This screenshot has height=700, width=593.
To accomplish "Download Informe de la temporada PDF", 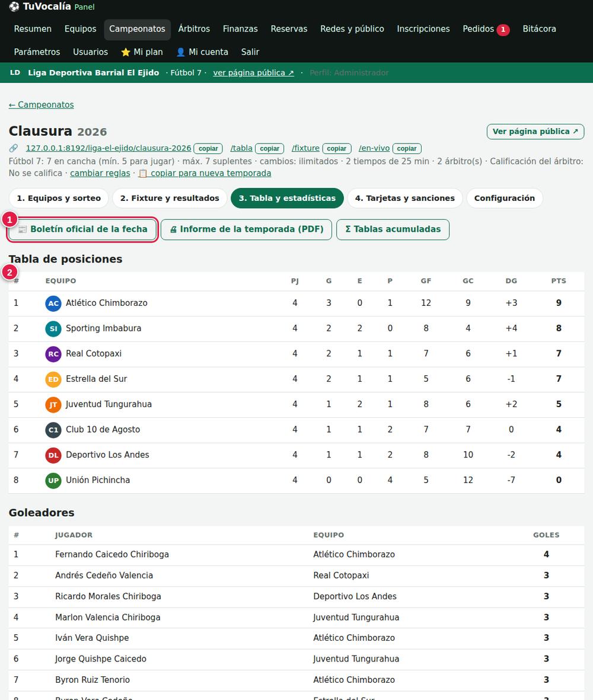I will tap(246, 229).
